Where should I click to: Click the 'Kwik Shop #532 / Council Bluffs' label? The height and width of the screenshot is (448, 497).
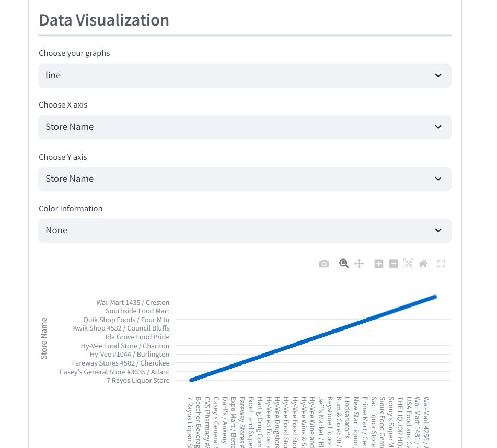(121, 328)
